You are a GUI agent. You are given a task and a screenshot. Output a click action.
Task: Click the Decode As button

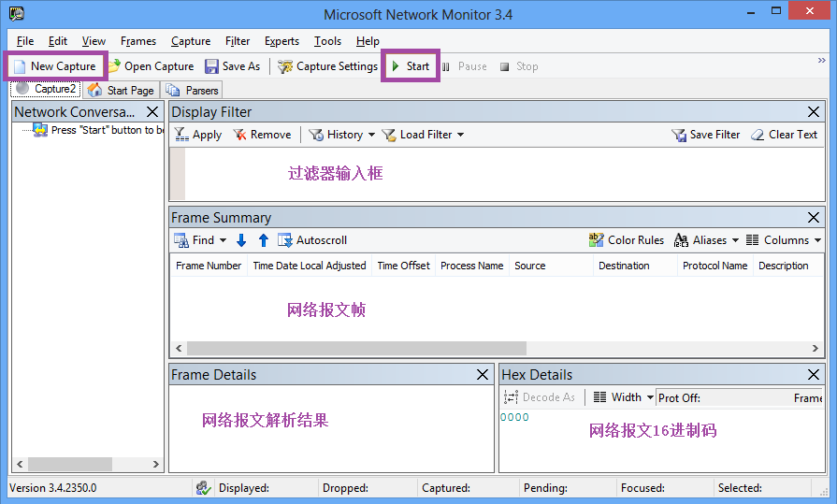(539, 397)
